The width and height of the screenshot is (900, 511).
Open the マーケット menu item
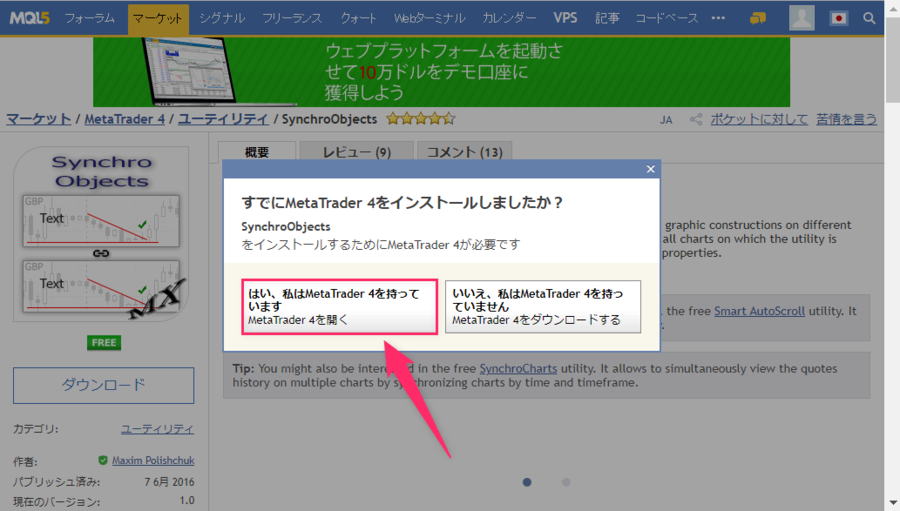coord(158,19)
